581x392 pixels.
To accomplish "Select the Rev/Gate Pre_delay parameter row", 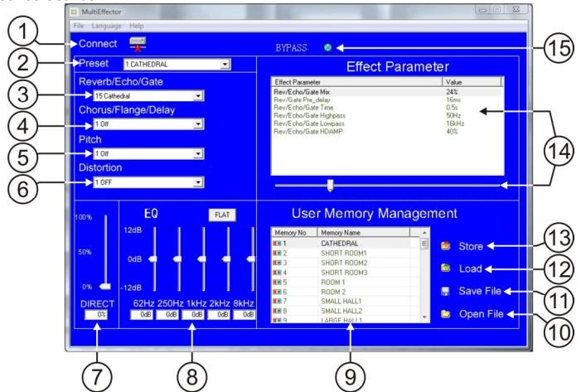I will (x=387, y=100).
